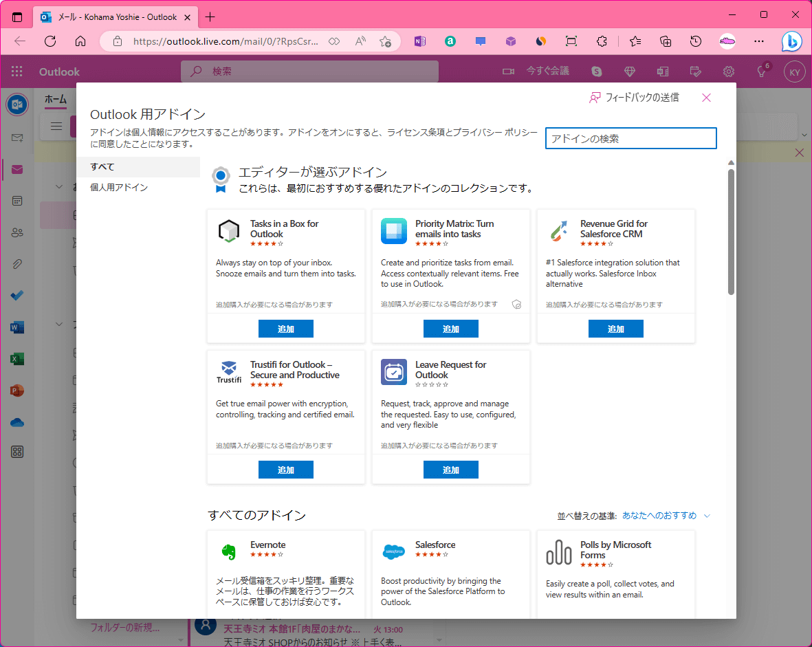Screen dimensions: 812x647
Task: Open Mail in Outlook sidebar
Action: (17, 169)
